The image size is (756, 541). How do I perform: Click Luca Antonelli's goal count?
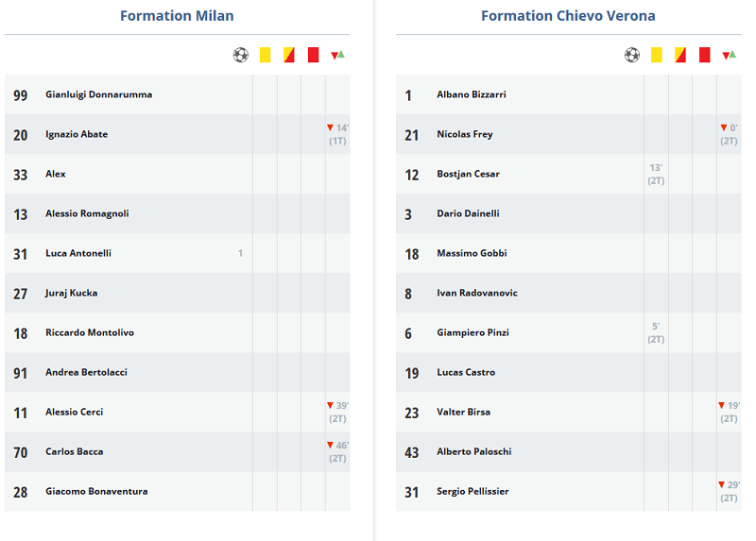tap(240, 253)
